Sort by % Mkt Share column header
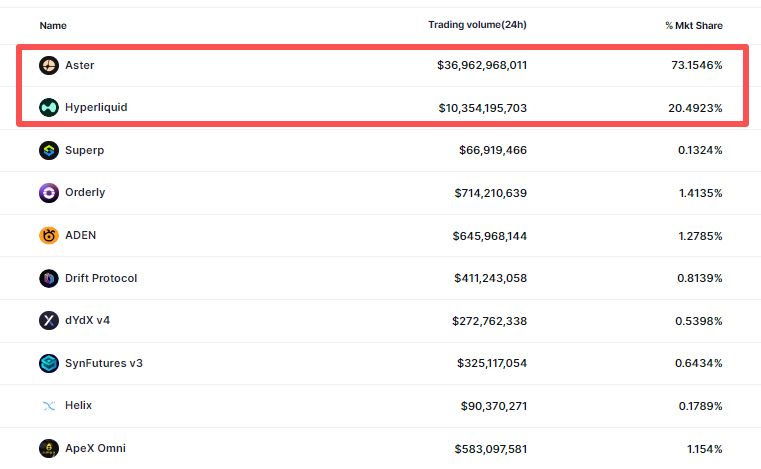The width and height of the screenshot is (761, 469). (693, 25)
